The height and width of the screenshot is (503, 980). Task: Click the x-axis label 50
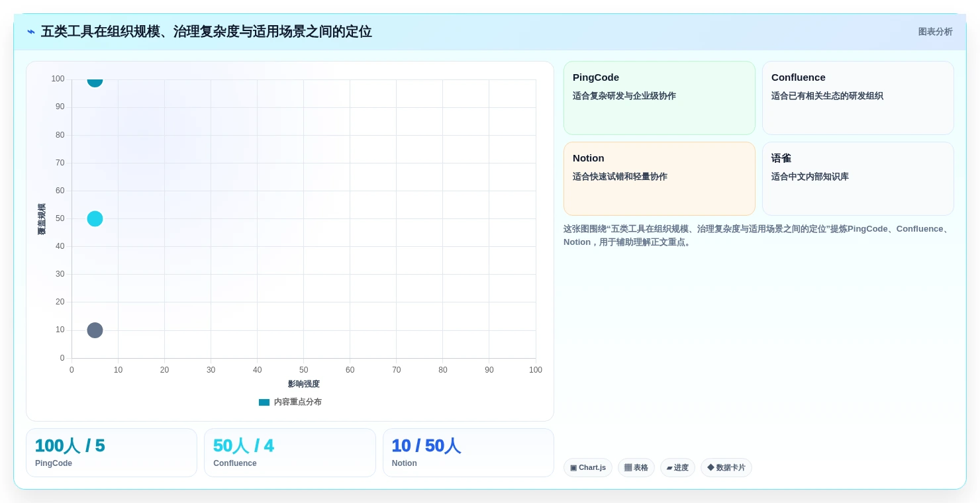(x=303, y=370)
